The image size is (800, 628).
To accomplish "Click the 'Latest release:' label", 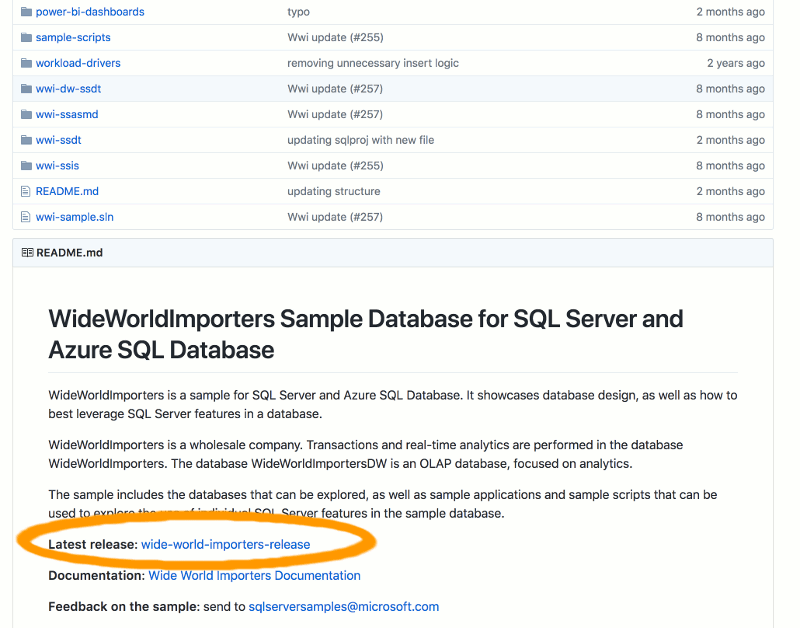I will click(93, 544).
